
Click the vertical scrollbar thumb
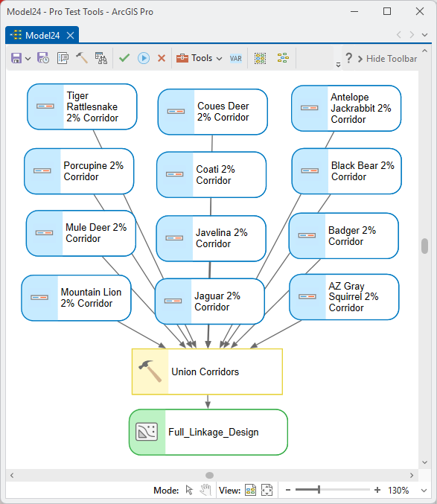click(x=424, y=246)
